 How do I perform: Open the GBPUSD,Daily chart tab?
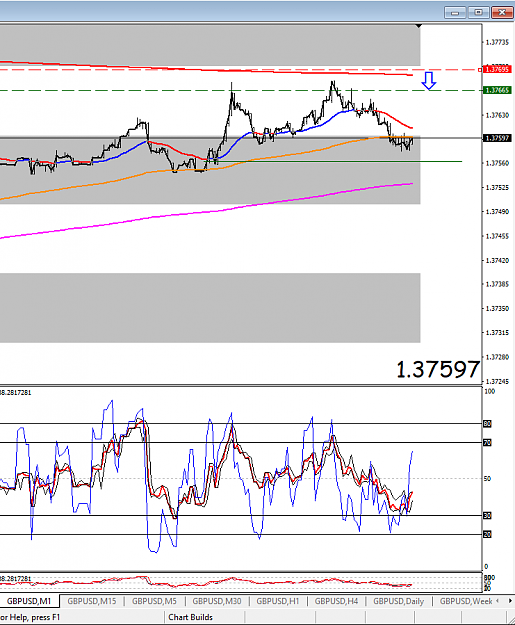point(399,601)
